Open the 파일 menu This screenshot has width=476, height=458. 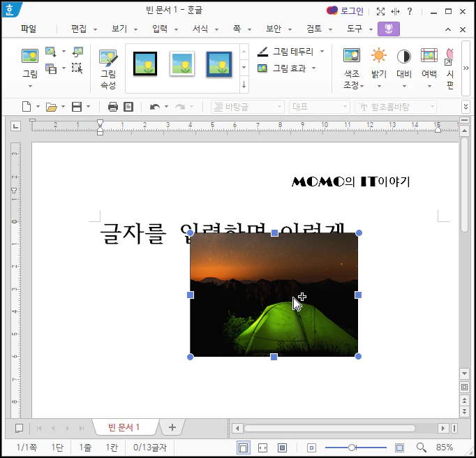coord(28,29)
